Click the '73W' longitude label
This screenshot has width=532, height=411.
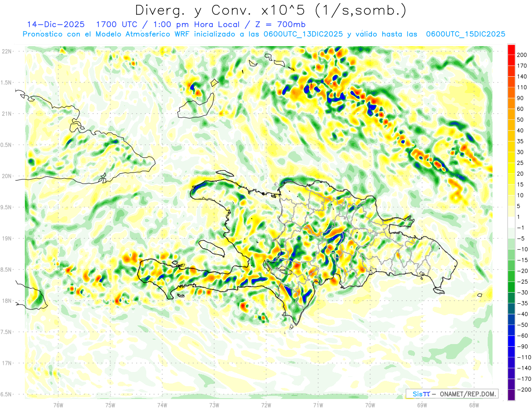(214, 405)
